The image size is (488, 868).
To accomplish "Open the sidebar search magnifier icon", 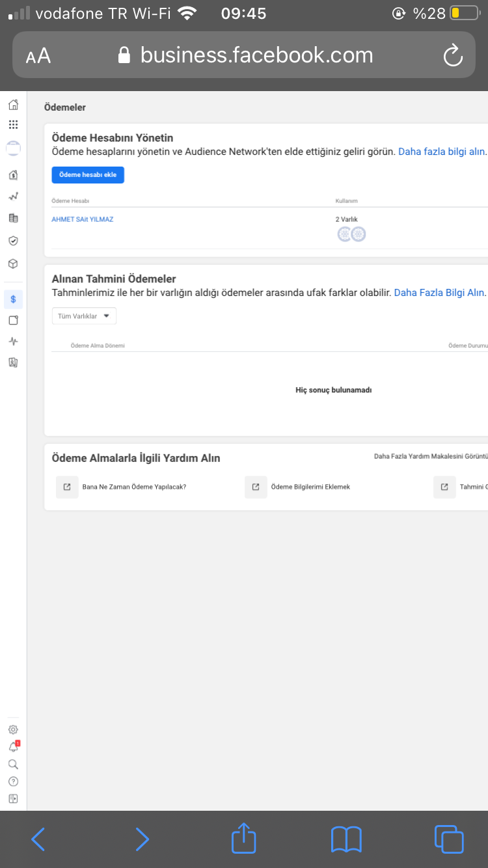I will point(13,765).
